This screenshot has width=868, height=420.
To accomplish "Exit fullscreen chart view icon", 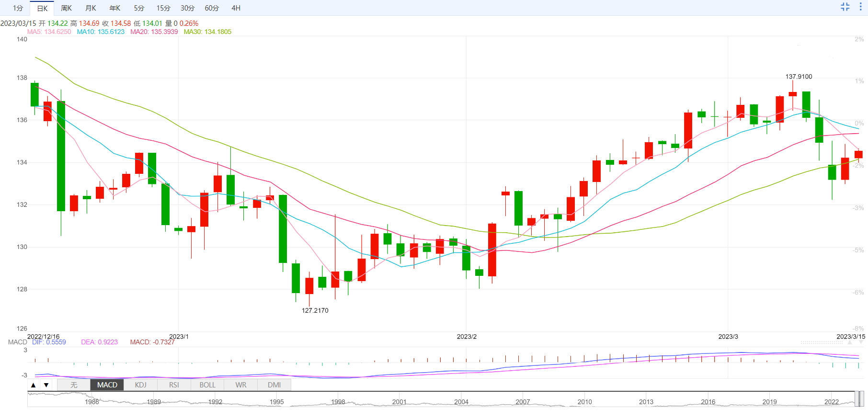I will pos(845,7).
